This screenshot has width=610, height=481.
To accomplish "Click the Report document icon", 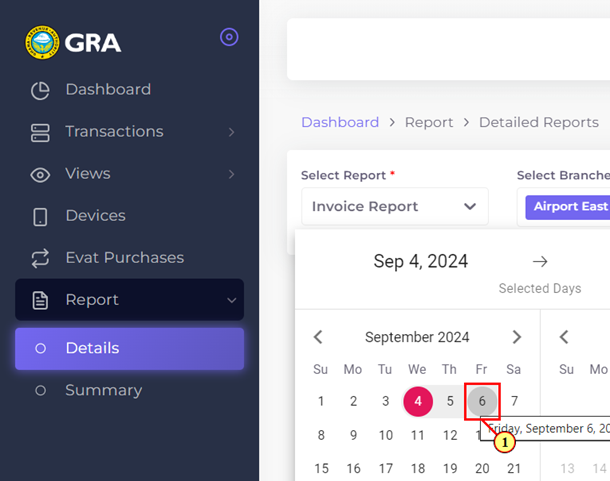I will 40,300.
